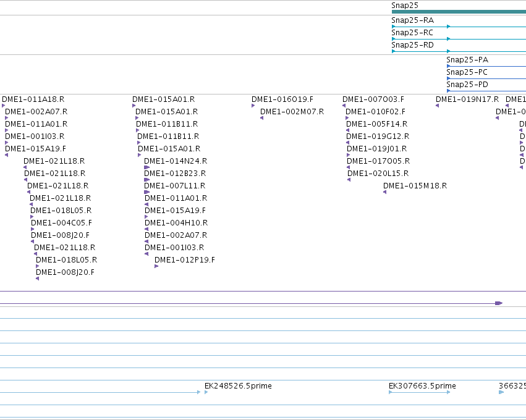This screenshot has width=526, height=420.
Task: Click the Snap25 gene label
Action: 405,6
